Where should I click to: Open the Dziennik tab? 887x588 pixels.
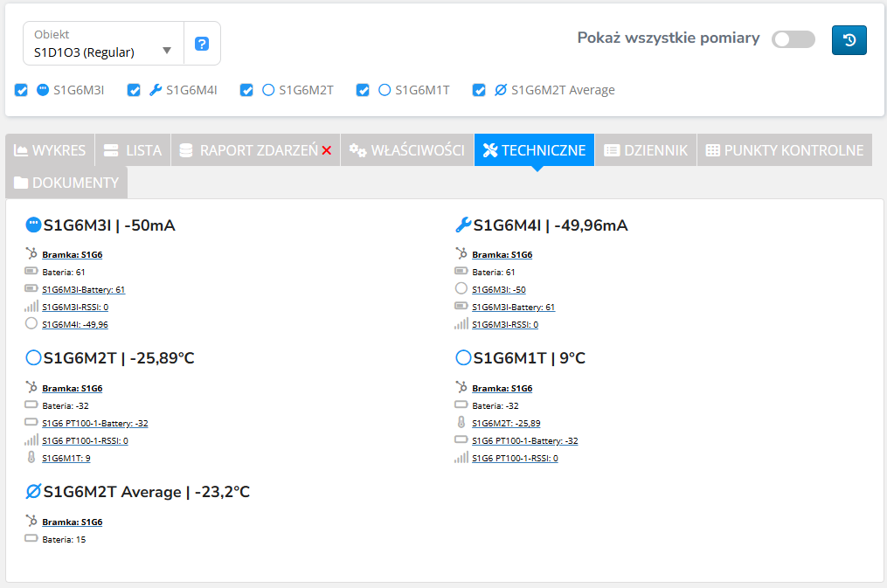pyautogui.click(x=646, y=150)
